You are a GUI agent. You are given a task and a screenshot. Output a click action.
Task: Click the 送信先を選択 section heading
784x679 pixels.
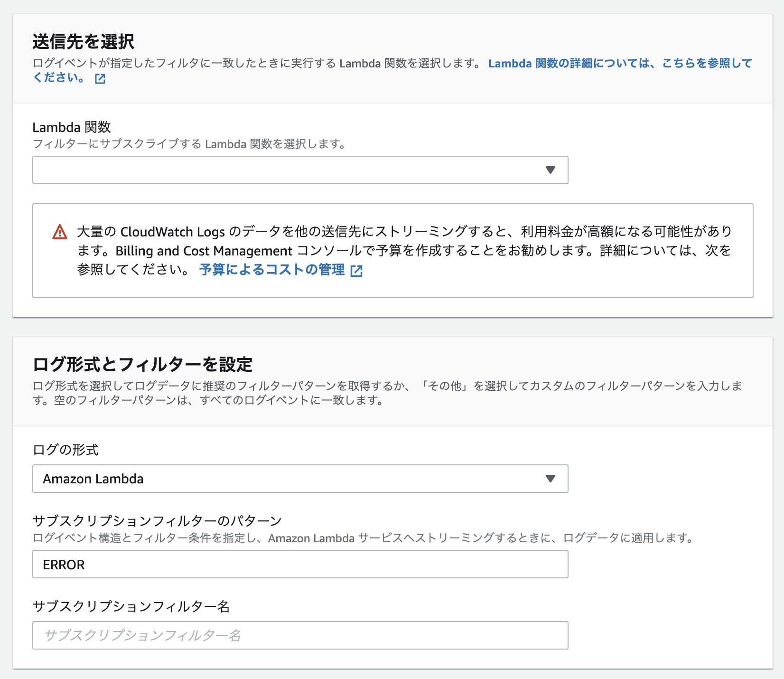(x=84, y=41)
